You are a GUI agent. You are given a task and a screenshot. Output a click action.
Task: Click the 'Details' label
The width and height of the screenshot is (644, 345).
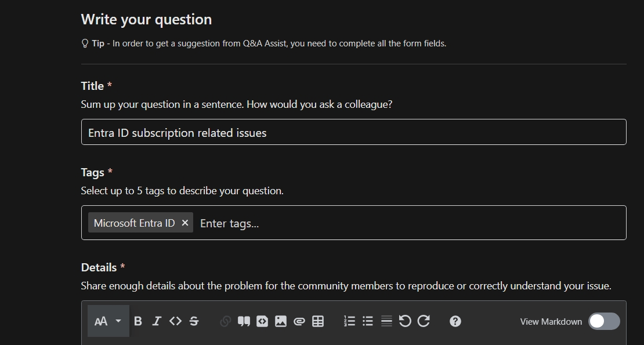(x=99, y=267)
